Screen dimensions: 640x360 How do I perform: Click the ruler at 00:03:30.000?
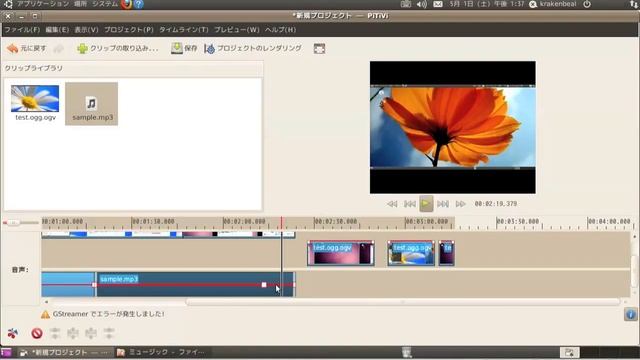pyautogui.click(x=518, y=222)
